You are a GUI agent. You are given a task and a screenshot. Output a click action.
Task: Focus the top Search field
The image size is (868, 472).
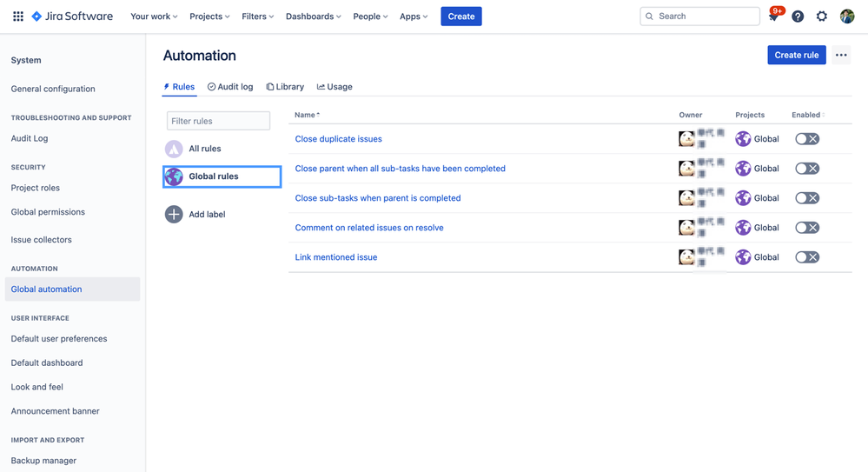coord(699,16)
